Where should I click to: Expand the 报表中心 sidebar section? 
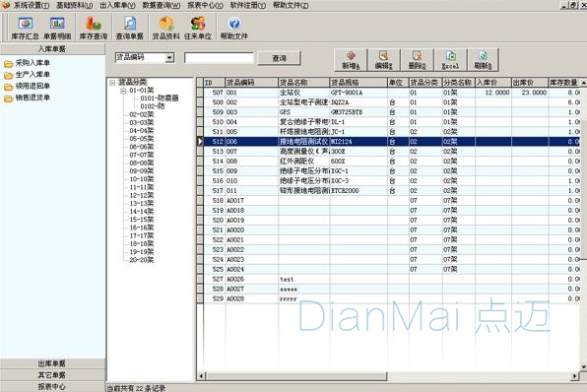(52, 387)
